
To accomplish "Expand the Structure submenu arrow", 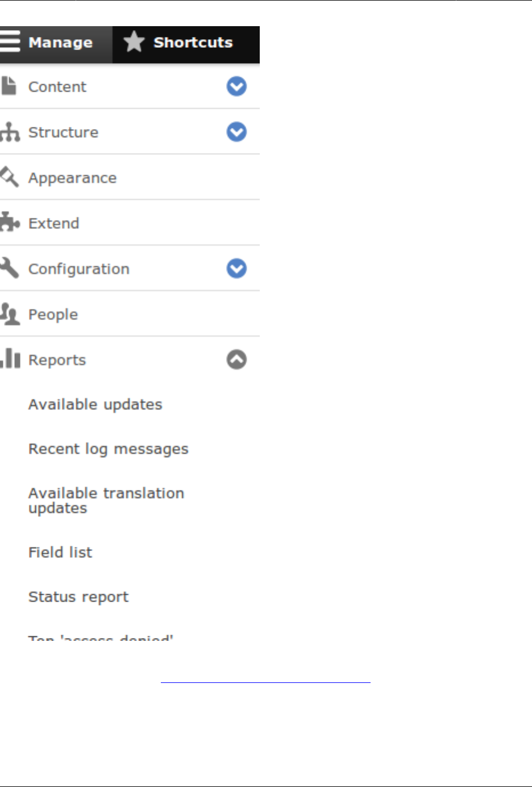I will point(236,132).
